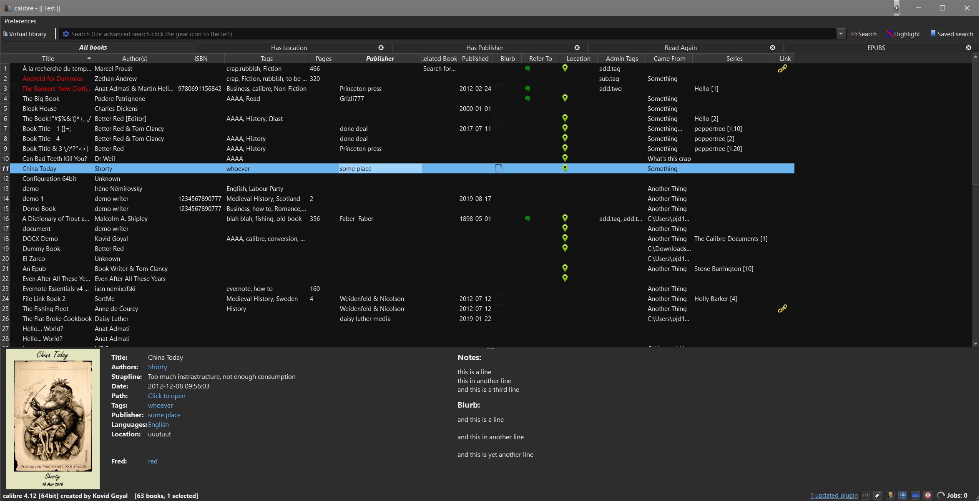The image size is (980, 501).
Task: Open the Virtual library menu
Action: (x=25, y=34)
